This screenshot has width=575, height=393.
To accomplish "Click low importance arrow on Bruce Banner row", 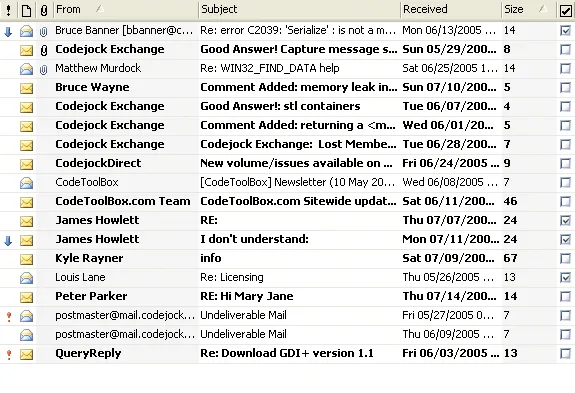I will click(8, 32).
